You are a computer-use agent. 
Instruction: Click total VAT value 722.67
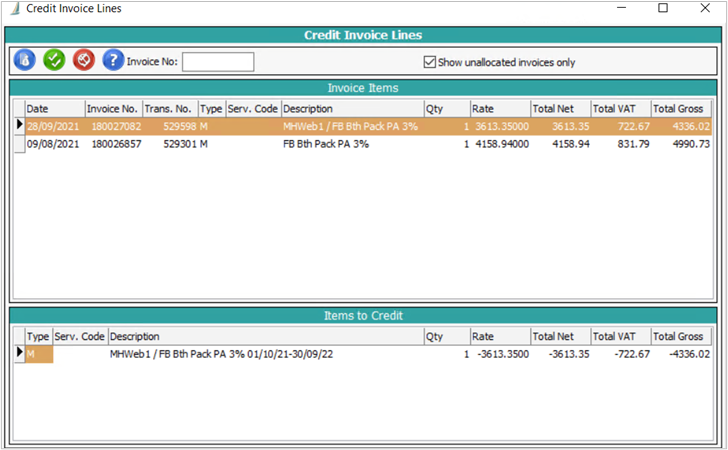click(x=633, y=126)
